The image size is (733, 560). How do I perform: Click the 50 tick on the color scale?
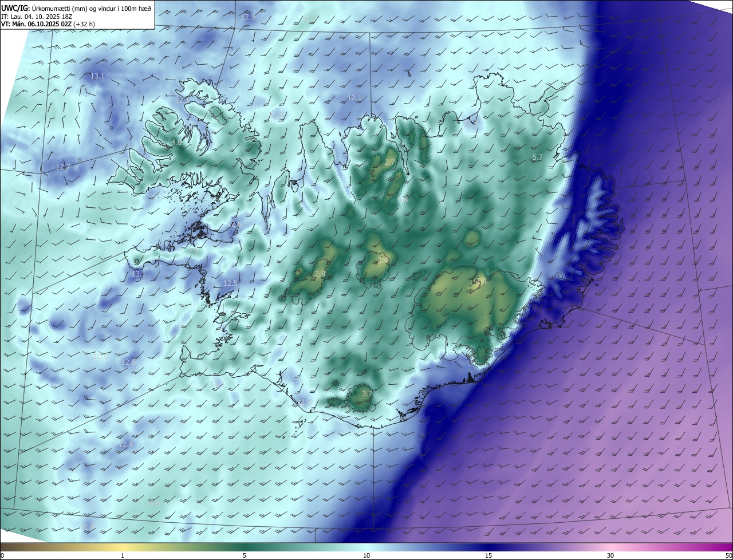[728, 556]
